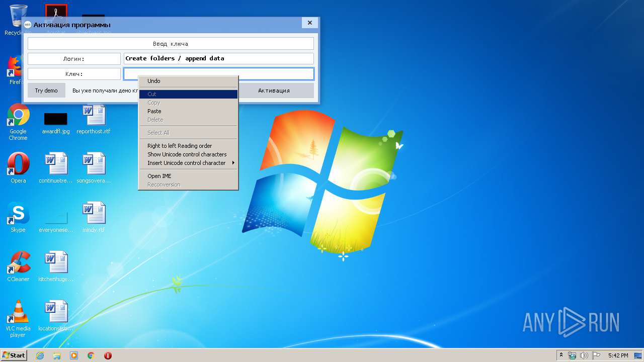The image size is (644, 362).
Task: Choose Select All in context menu
Action: click(188, 133)
